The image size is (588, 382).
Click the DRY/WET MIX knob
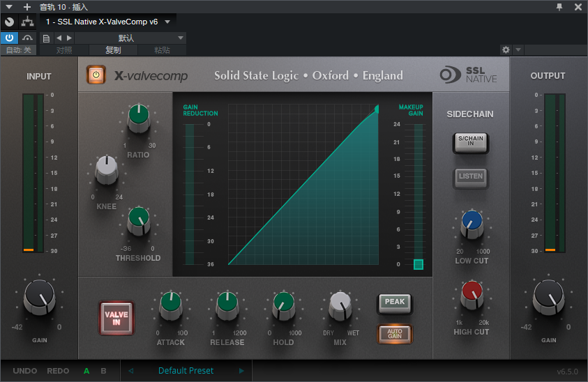pos(340,305)
